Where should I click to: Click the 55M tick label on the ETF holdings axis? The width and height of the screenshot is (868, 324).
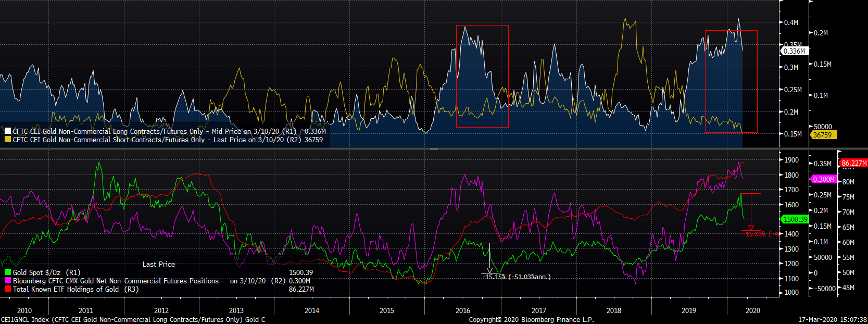pyautogui.click(x=848, y=257)
